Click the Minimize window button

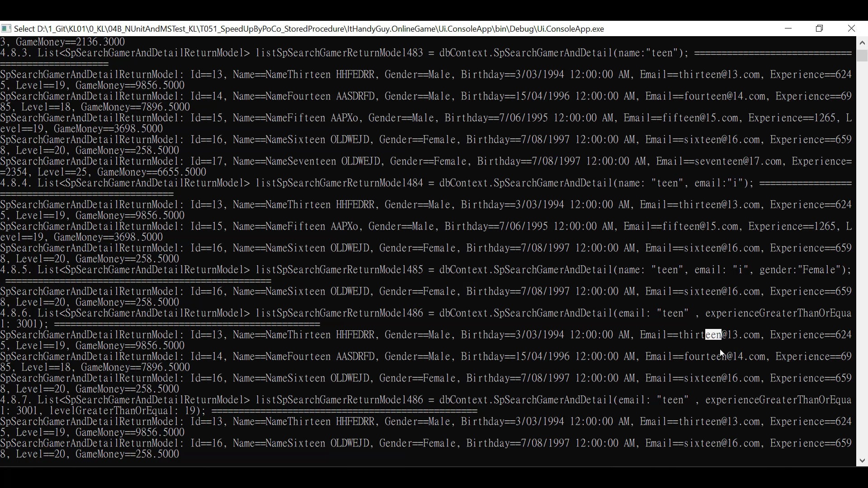tap(788, 28)
